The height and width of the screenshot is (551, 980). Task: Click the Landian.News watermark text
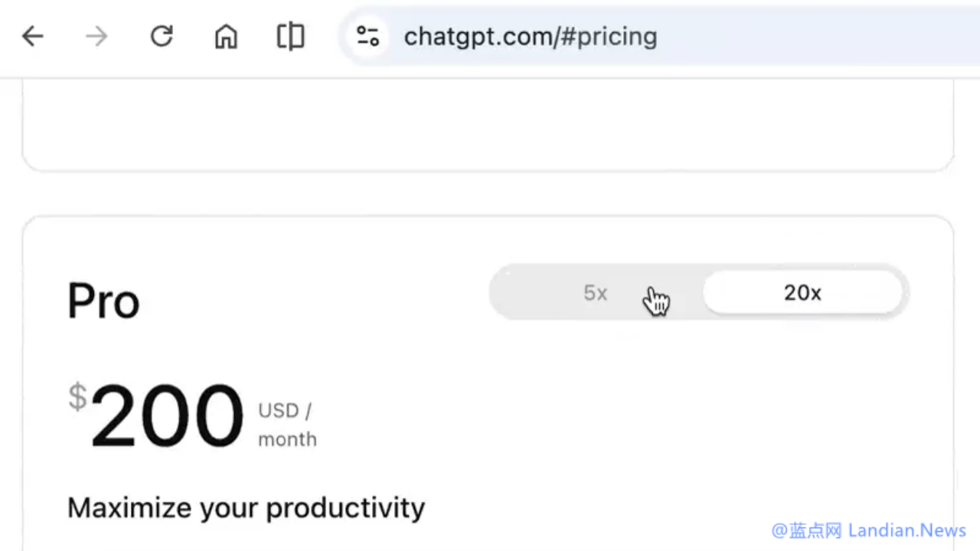[907, 530]
